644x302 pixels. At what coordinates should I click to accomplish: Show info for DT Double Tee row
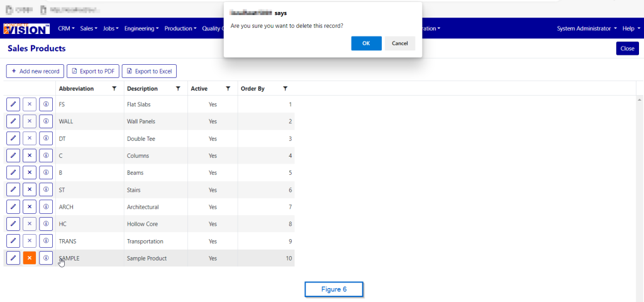click(46, 138)
